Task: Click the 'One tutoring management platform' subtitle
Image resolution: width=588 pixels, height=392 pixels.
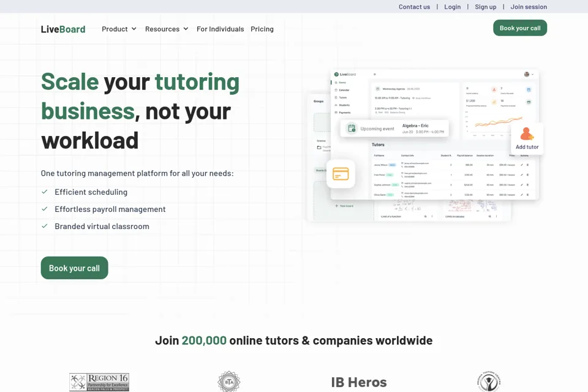Action: pos(137,173)
